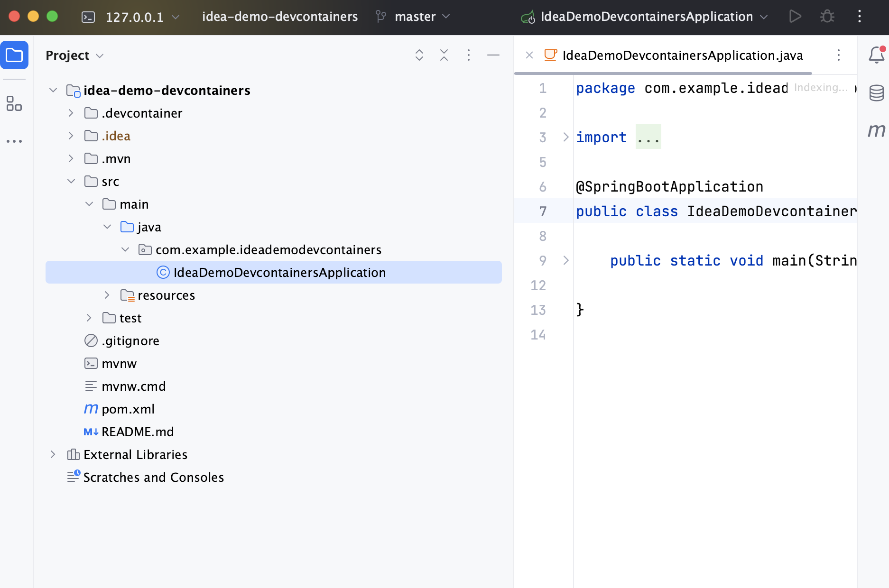Run the IdeaDemoDevcontainersApplication

tap(795, 16)
